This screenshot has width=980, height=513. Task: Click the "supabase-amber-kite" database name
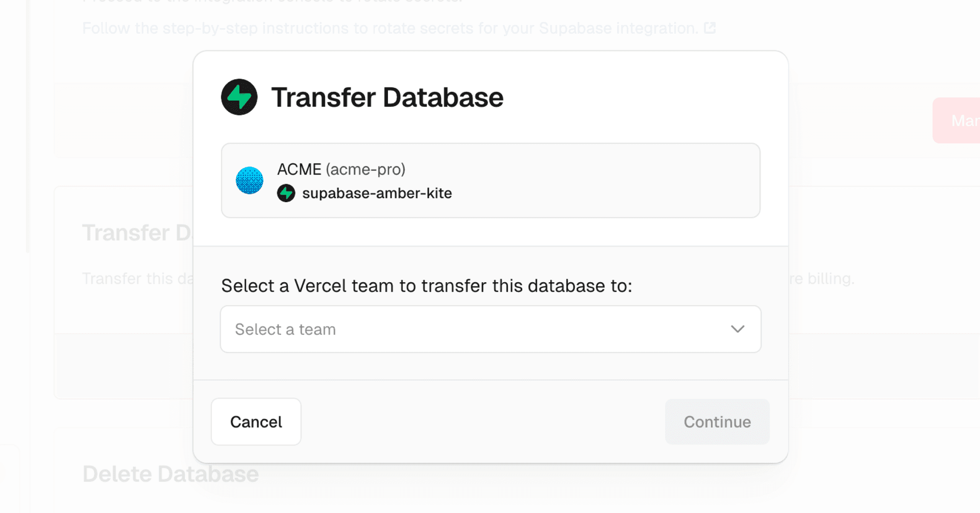coord(377,193)
